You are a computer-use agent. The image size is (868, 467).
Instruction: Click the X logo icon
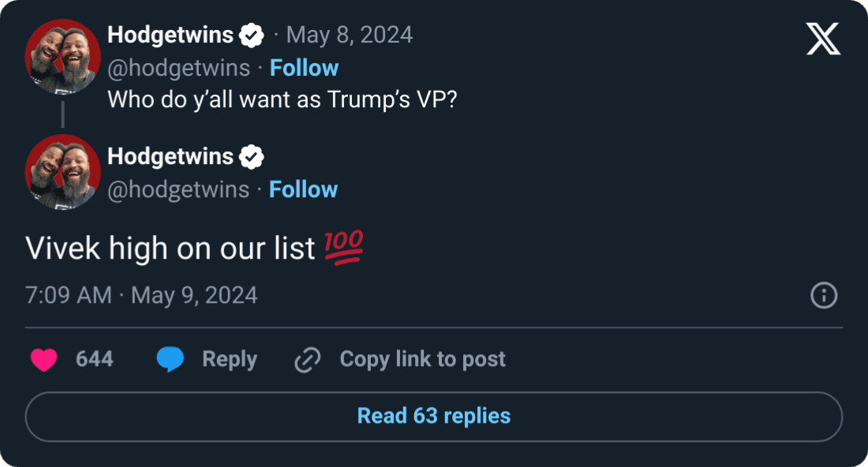[823, 39]
